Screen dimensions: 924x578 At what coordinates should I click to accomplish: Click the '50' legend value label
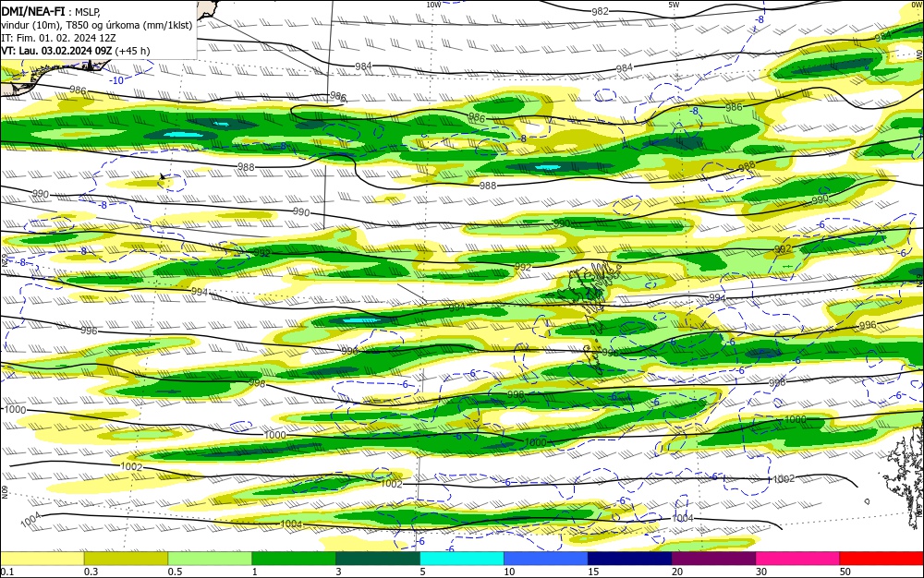(845, 572)
